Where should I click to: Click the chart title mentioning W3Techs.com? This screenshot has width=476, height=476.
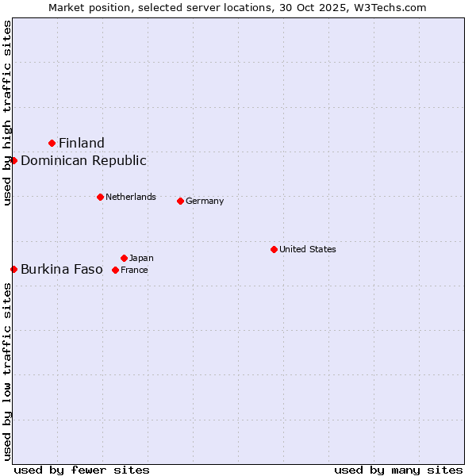coord(237,7)
